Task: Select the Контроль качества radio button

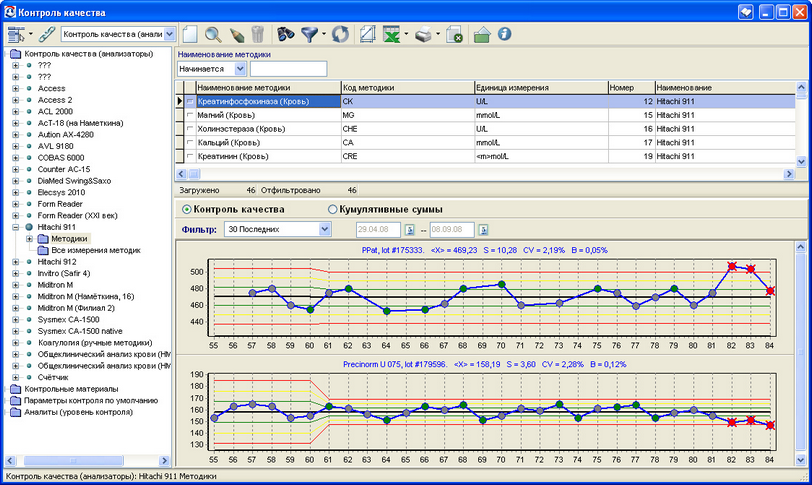Action: 186,210
